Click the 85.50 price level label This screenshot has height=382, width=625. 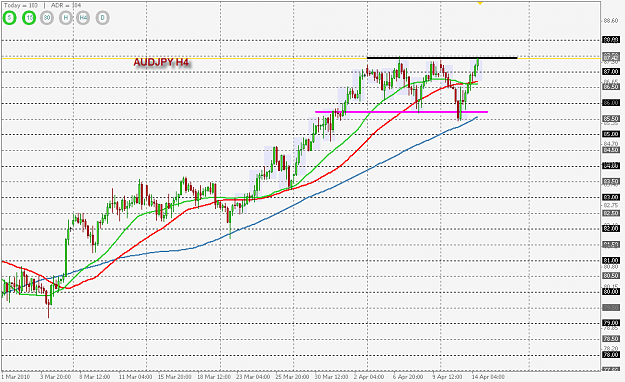(x=611, y=119)
